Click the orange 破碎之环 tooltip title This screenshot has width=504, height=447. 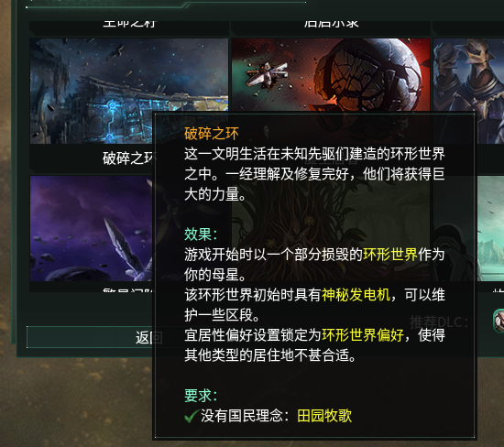click(212, 134)
